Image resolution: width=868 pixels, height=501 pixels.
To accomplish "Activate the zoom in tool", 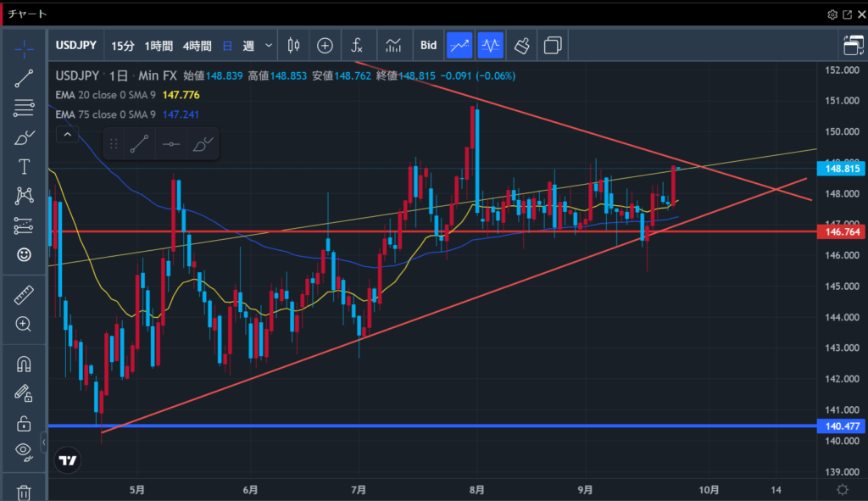I will pos(24,324).
